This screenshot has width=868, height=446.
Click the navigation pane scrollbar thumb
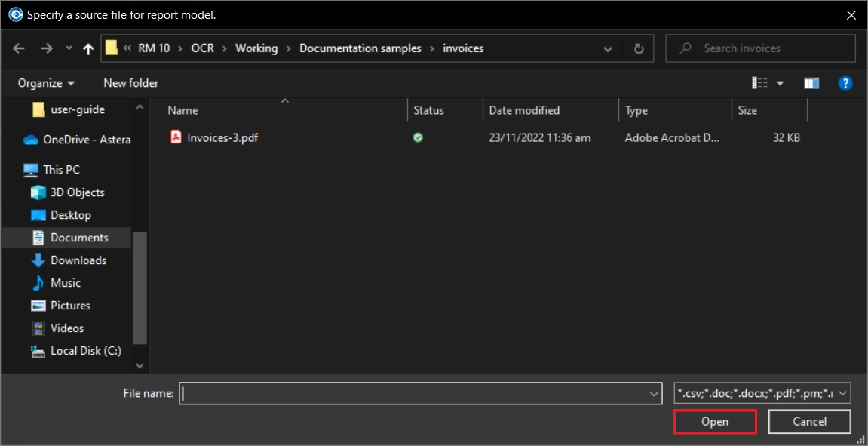click(140, 288)
